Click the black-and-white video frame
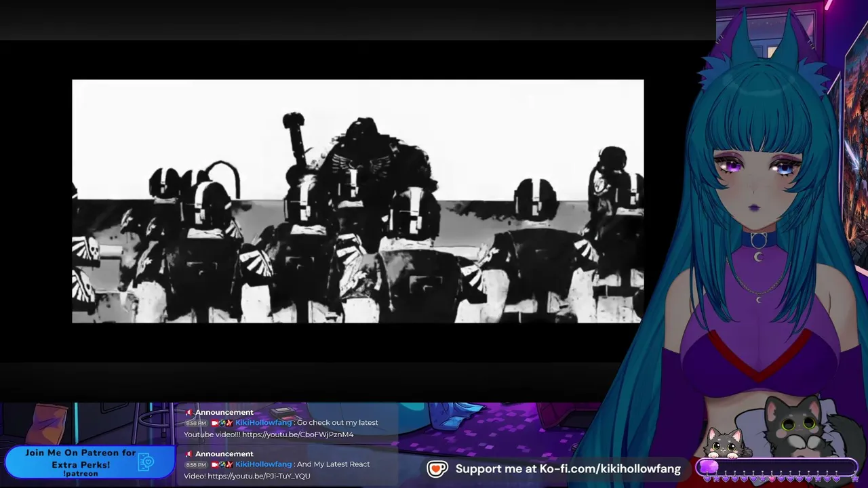This screenshot has height=488, width=868. (x=358, y=201)
